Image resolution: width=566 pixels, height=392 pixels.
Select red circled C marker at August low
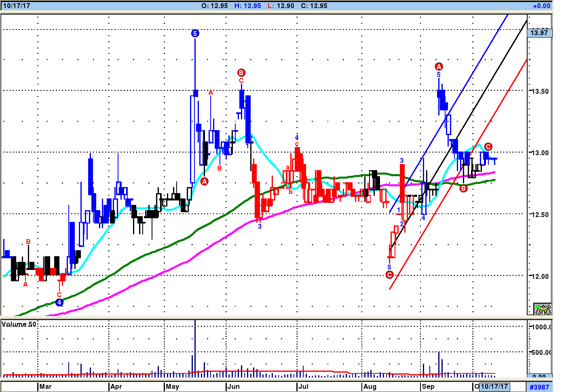pos(389,275)
